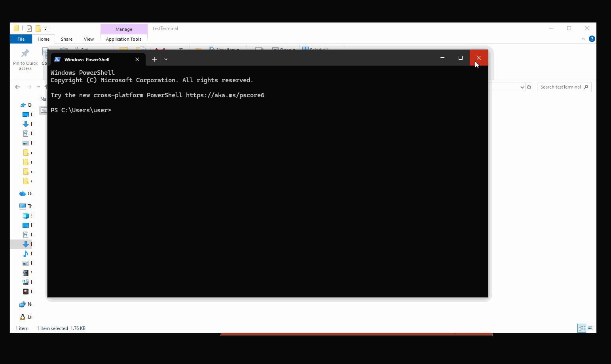Go back using Explorer back arrow
611x364 pixels.
17,87
